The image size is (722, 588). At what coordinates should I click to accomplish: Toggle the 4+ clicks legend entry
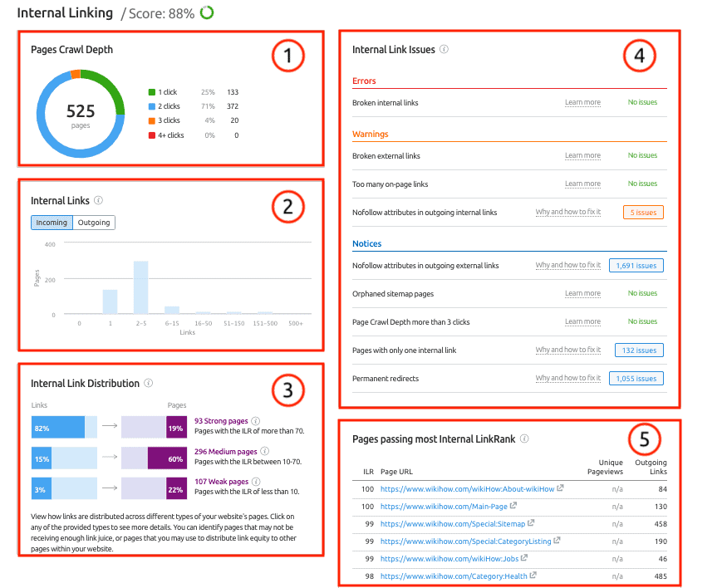click(x=174, y=135)
